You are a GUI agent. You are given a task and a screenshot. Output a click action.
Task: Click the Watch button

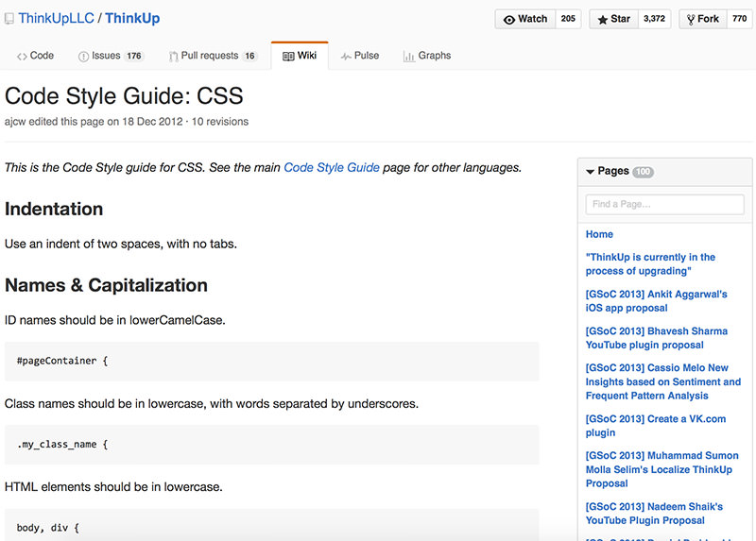tap(525, 19)
